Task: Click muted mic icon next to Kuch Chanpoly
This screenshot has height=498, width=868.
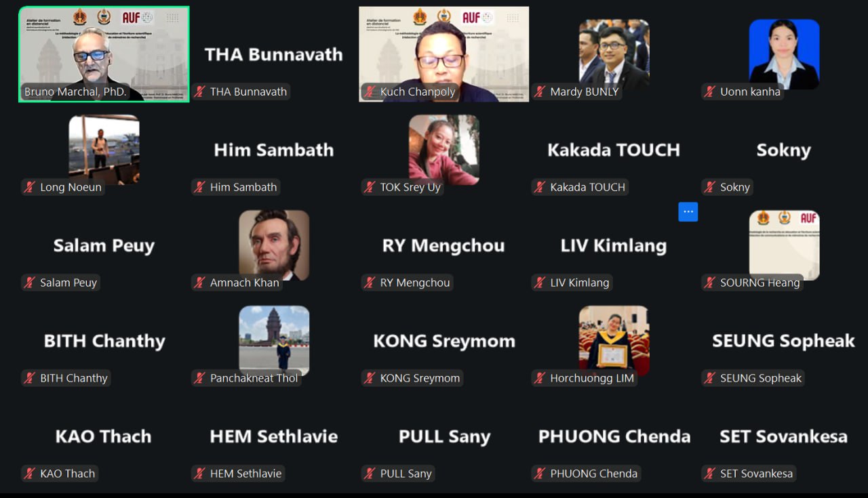Action: click(370, 91)
